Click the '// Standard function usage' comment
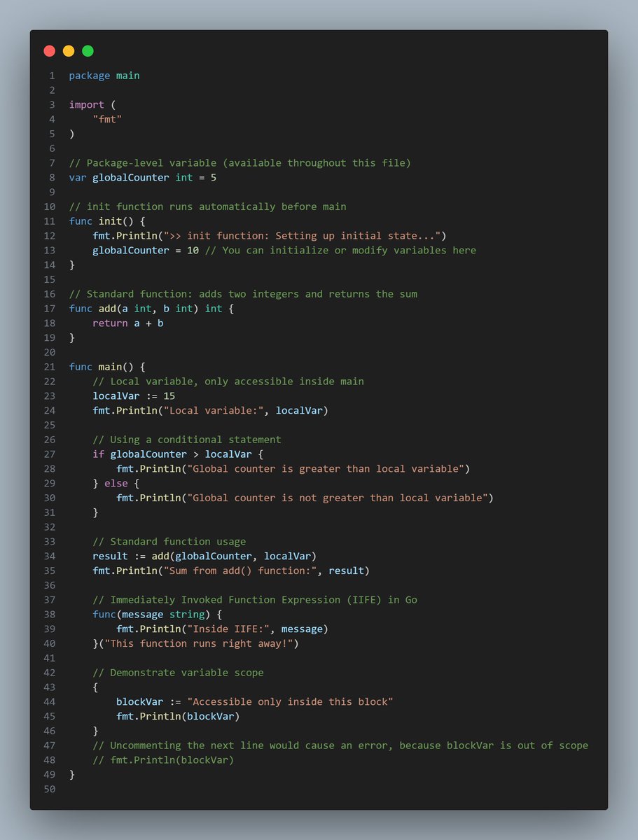This screenshot has height=840, width=638. (169, 542)
